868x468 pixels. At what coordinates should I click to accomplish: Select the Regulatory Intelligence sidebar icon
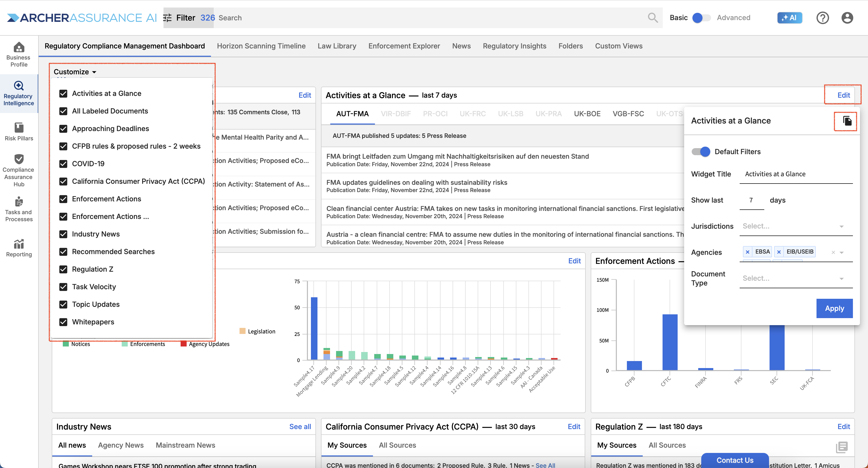coord(19,86)
